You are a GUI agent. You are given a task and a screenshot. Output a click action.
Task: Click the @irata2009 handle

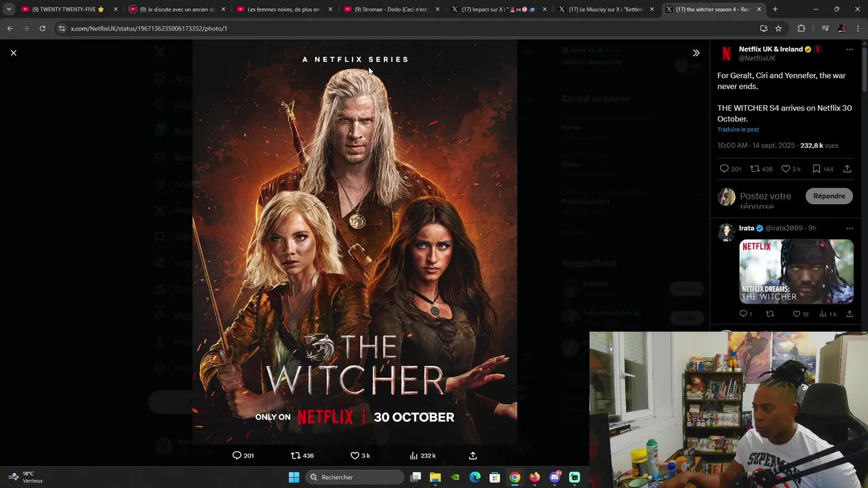[x=784, y=228]
